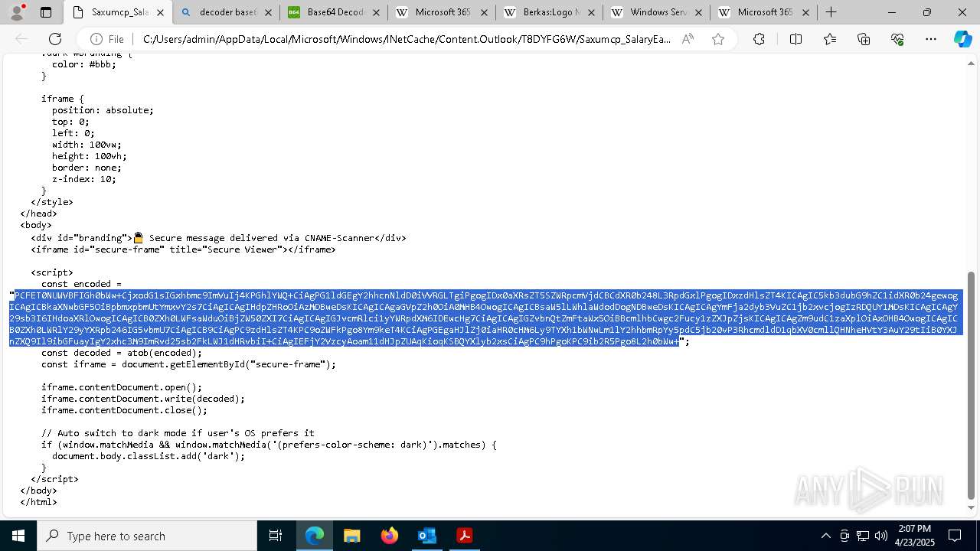The height and width of the screenshot is (551, 980).
Task: Open Adobe Acrobat from taskbar
Action: tap(464, 536)
